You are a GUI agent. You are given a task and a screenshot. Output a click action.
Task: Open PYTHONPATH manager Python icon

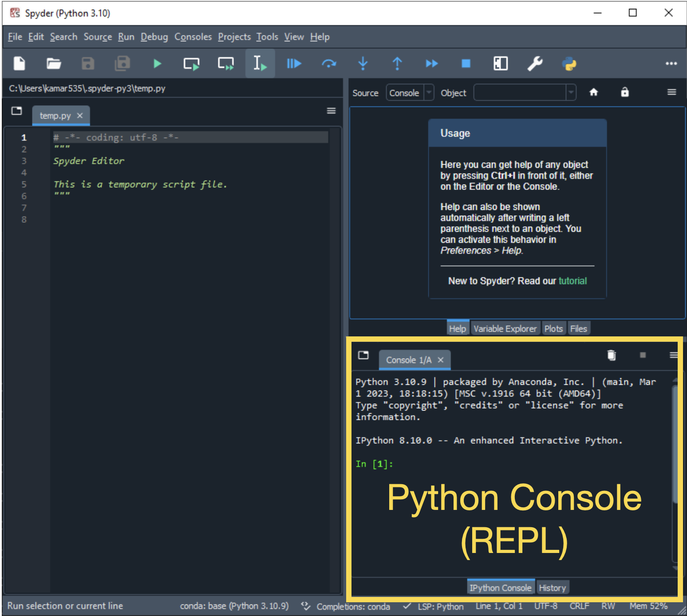coord(569,63)
